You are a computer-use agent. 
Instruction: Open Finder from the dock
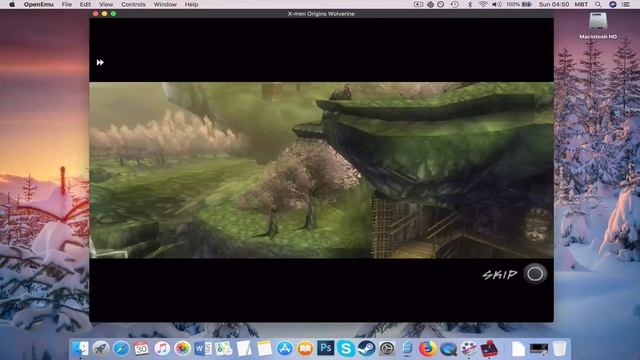click(80, 349)
